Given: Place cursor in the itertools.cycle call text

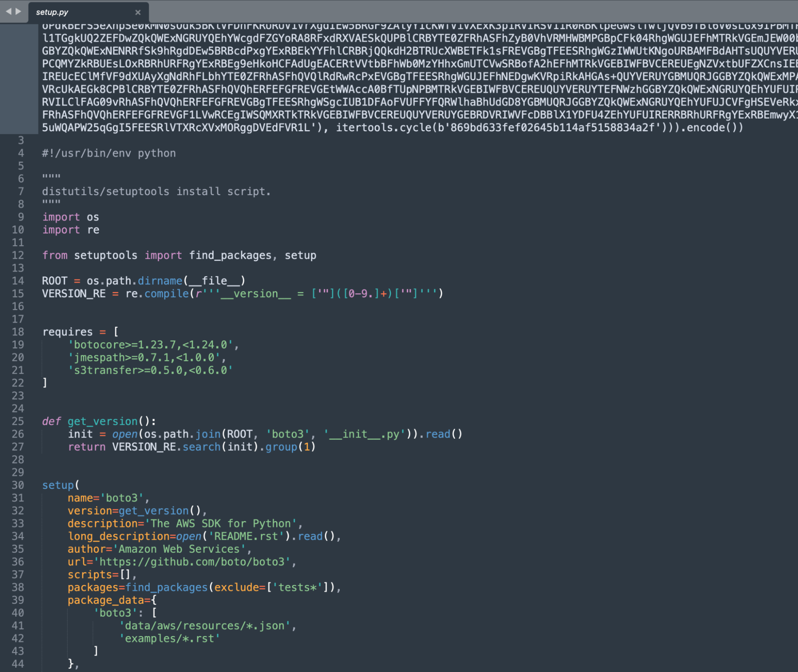Looking at the screenshot, I should 383,128.
